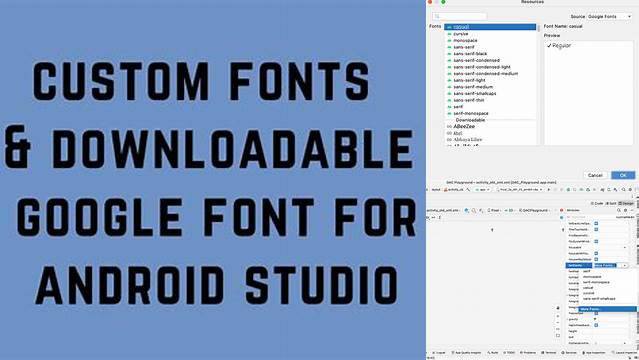Open the App Inspection tool window
The height and width of the screenshot is (360, 639).
(x=594, y=353)
